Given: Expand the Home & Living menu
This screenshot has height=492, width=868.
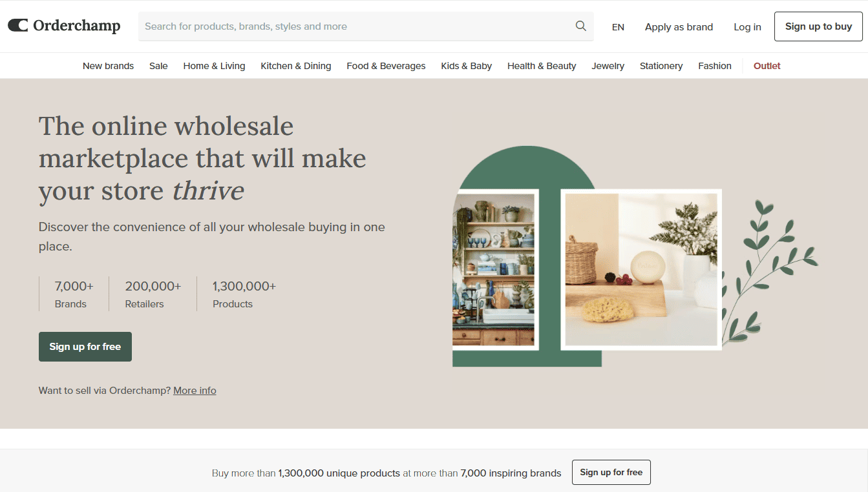Looking at the screenshot, I should point(214,66).
